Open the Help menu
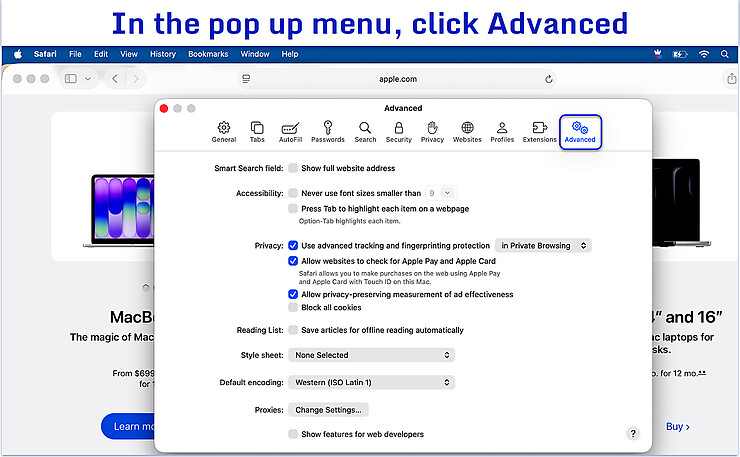 click(290, 54)
